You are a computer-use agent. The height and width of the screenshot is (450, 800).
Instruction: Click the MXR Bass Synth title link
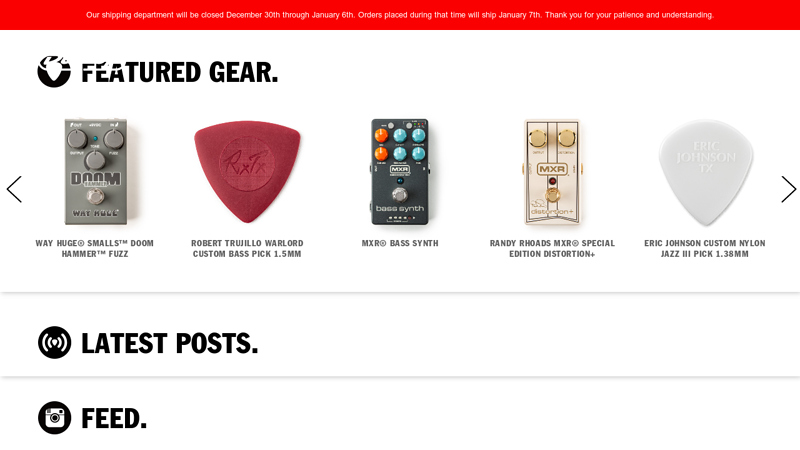pyautogui.click(x=400, y=243)
